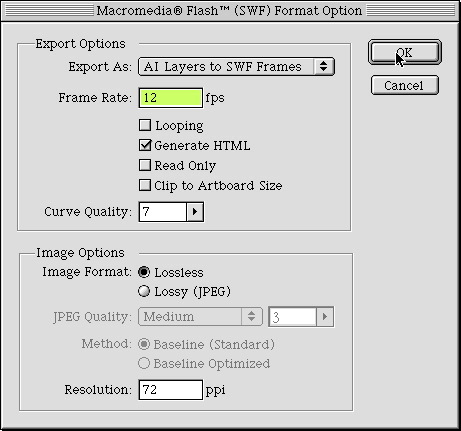This screenshot has height=431, width=461.
Task: Open the JPEG Quality Medium dropdown
Action: point(200,317)
